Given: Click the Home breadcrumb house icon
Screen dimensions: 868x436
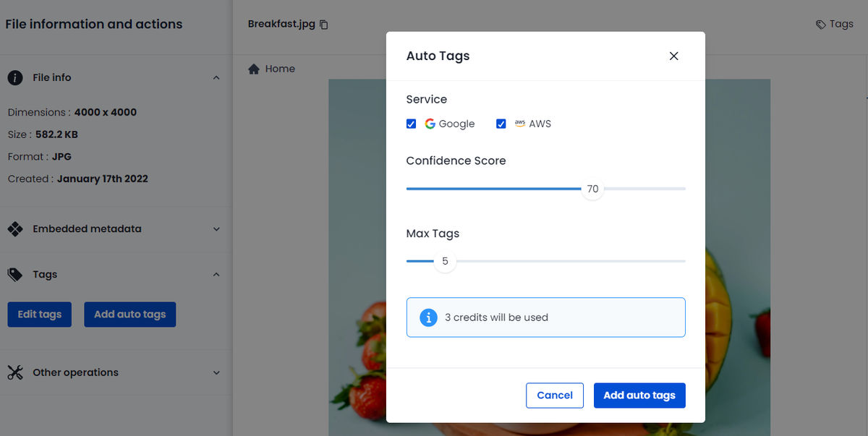Looking at the screenshot, I should point(253,68).
